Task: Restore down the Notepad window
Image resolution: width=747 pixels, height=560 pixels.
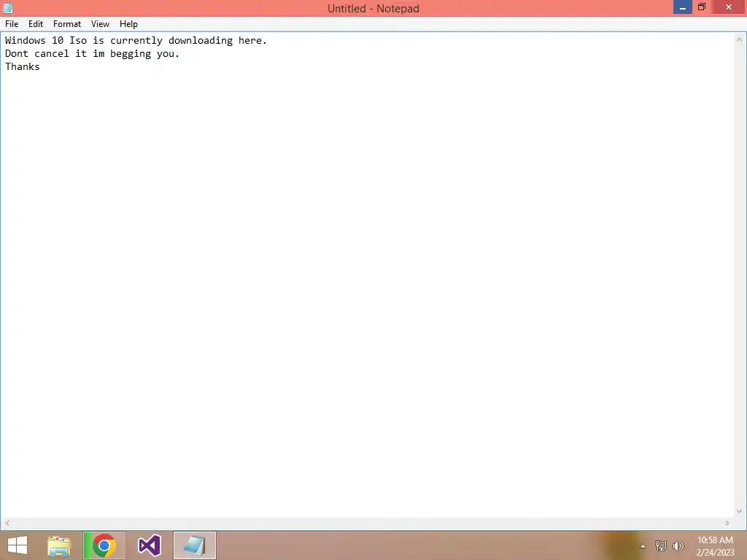Action: pos(702,7)
